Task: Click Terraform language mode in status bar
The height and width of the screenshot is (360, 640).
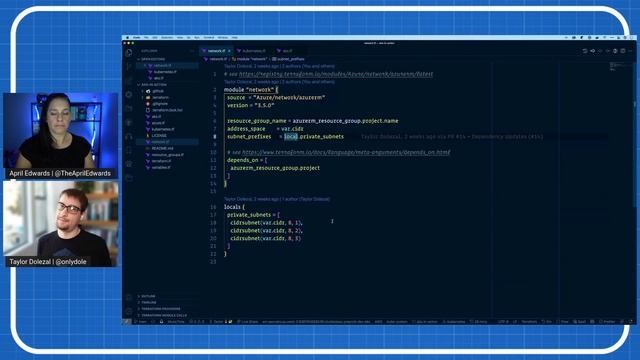Action: coord(529,322)
